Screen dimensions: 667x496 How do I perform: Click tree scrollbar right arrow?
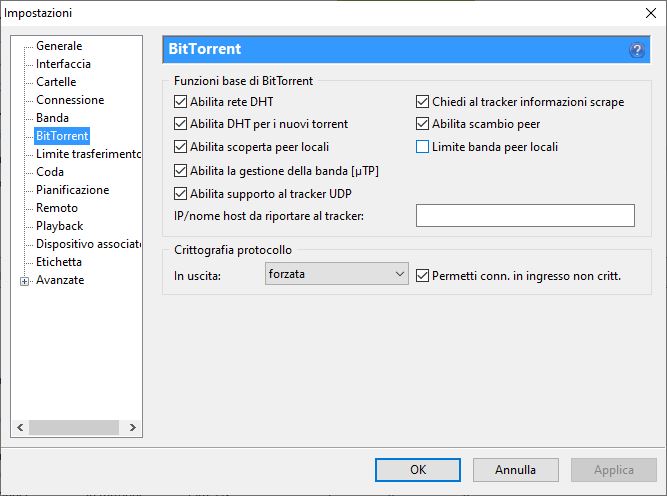coord(133,427)
